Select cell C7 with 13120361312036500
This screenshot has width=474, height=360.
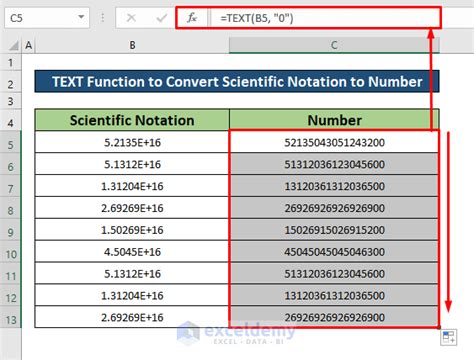[x=334, y=186]
